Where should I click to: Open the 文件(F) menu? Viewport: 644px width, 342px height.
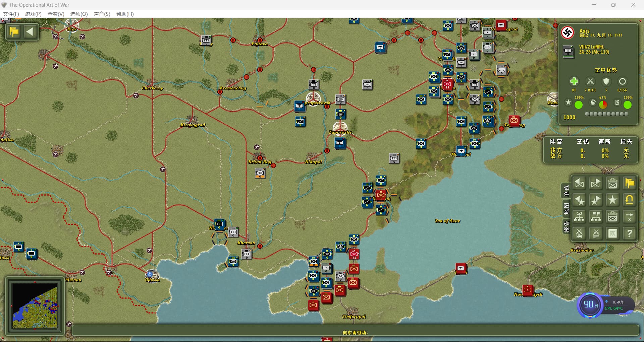click(11, 14)
